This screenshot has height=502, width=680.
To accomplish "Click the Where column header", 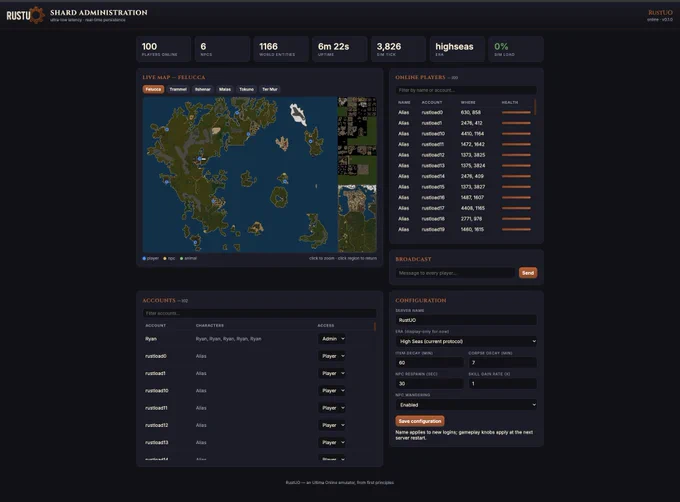I will pos(468,102).
